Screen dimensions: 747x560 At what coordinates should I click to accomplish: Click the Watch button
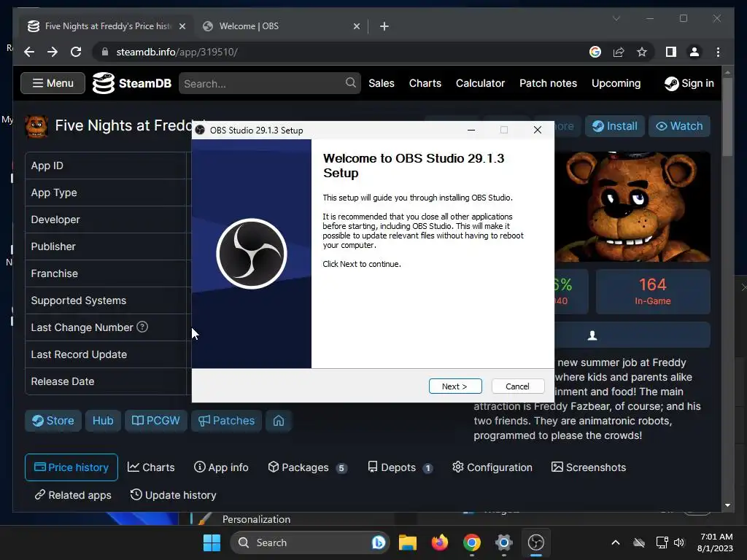point(679,126)
